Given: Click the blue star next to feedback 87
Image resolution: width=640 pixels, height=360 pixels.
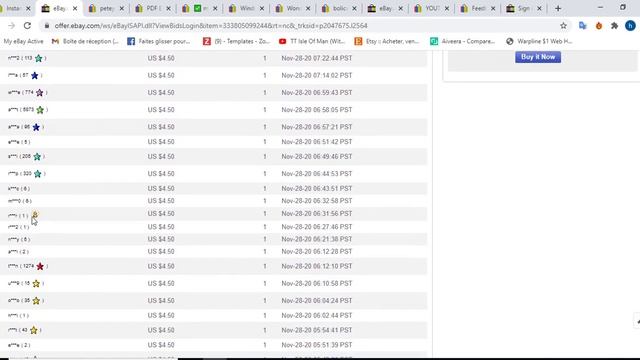Looking at the screenshot, I should 35,76.
